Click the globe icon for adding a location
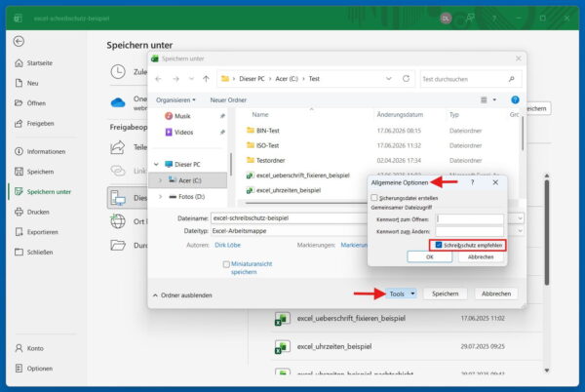This screenshot has width=585, height=392. pyautogui.click(x=118, y=221)
